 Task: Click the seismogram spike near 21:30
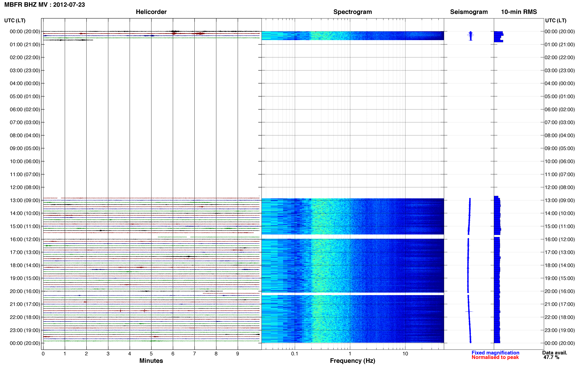[x=469, y=311]
